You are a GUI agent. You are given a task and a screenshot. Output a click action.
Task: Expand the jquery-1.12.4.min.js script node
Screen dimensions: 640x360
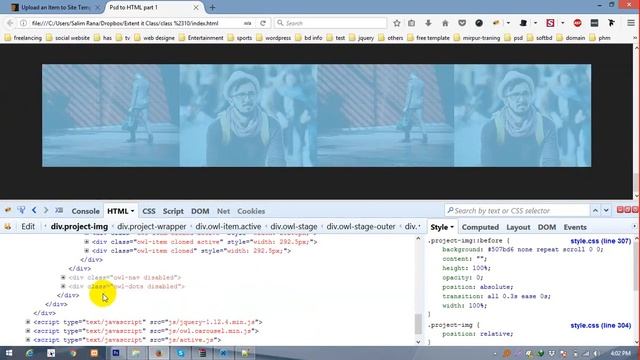click(x=28, y=322)
